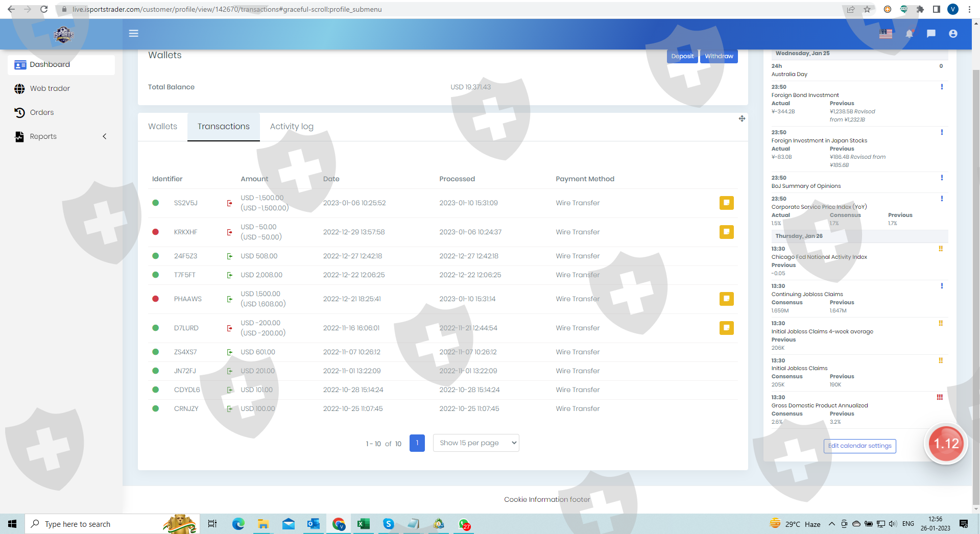Open note icon for SS2V5J transaction
The width and height of the screenshot is (980, 534).
pos(726,203)
